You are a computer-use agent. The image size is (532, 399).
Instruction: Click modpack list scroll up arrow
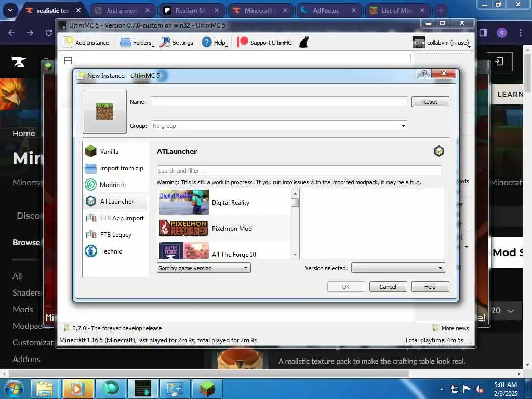tap(295, 194)
